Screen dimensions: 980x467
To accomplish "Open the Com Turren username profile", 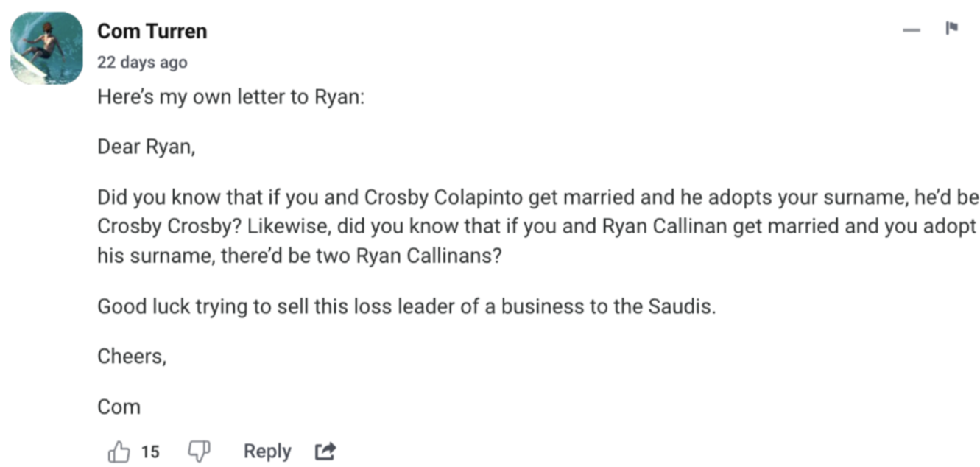I will tap(152, 31).
